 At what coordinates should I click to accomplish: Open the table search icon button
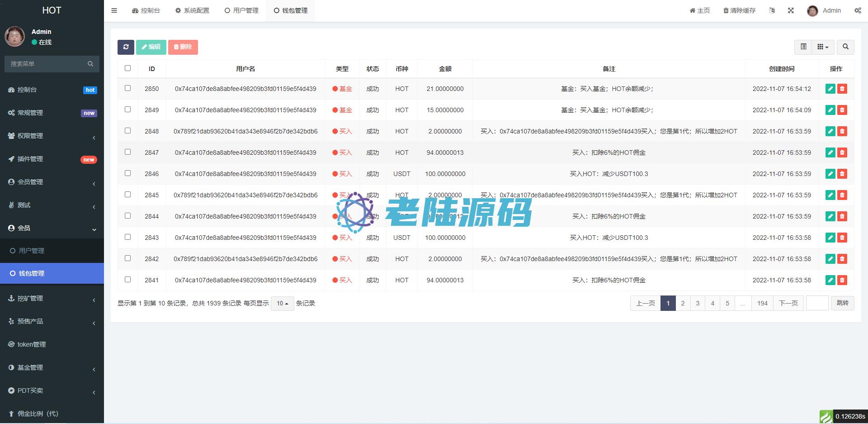point(845,47)
